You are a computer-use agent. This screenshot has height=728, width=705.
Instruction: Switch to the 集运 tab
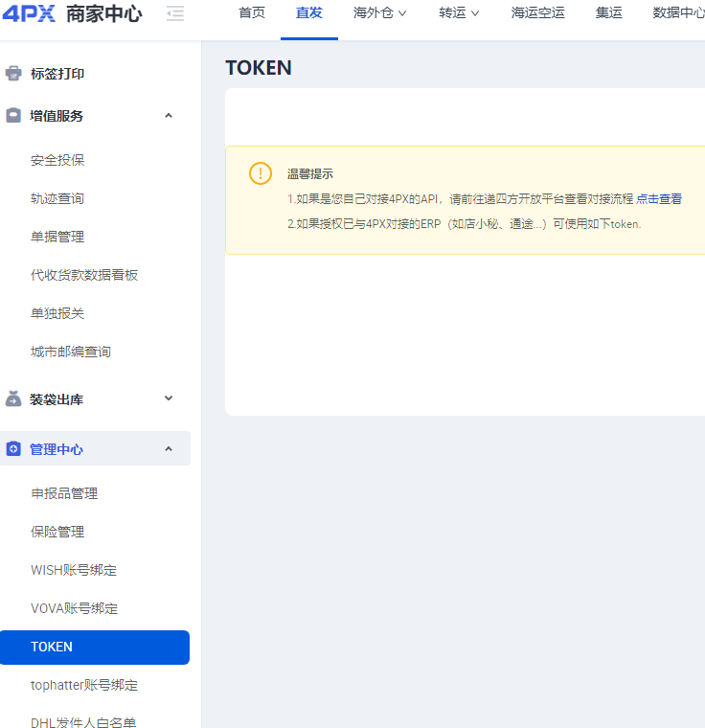pos(609,13)
